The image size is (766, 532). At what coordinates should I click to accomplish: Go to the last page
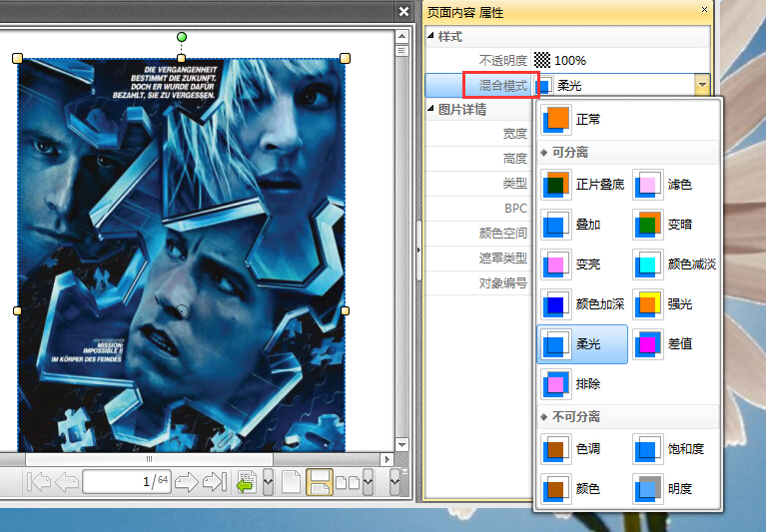click(x=215, y=482)
